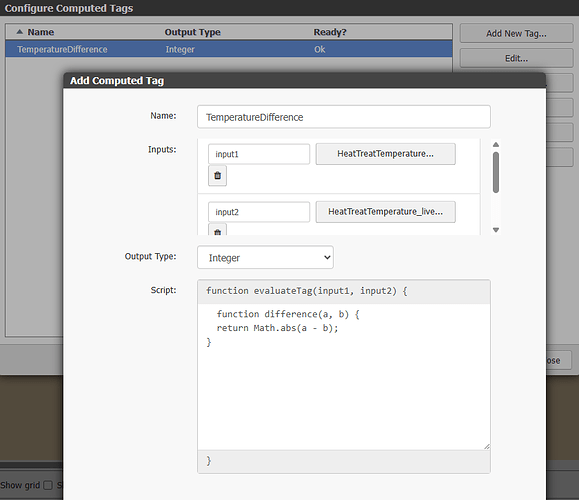Toggle the Show grid checkbox
This screenshot has width=579, height=500.
(x=48, y=485)
